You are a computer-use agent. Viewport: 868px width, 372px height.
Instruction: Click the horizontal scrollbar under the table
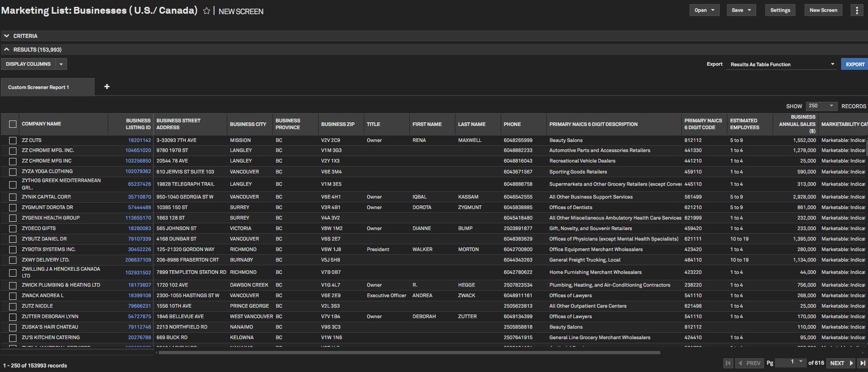(x=409, y=353)
